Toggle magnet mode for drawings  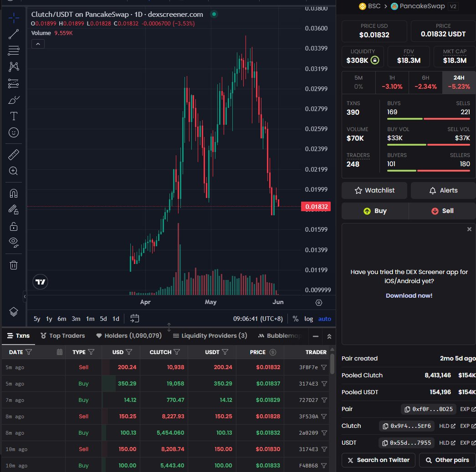14,193
